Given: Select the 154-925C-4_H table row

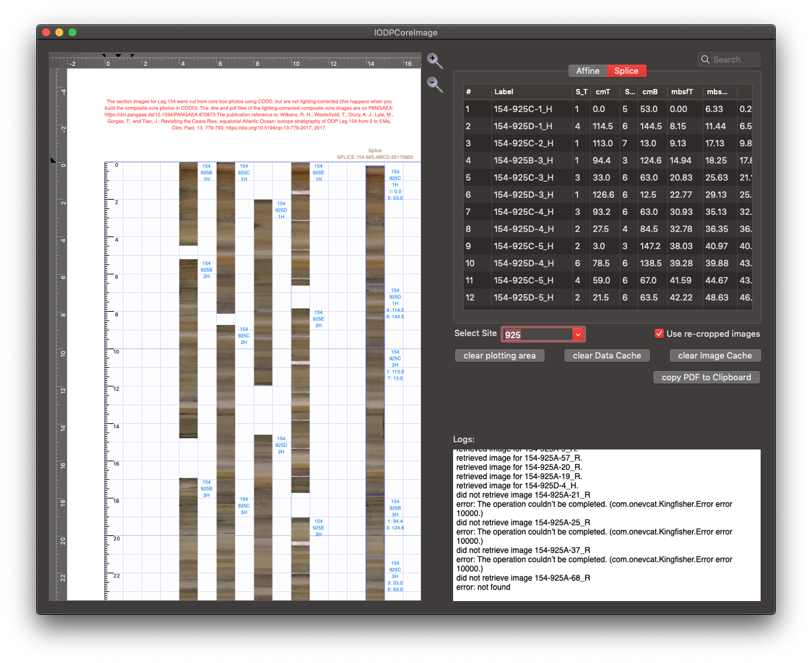Looking at the screenshot, I should [607, 212].
